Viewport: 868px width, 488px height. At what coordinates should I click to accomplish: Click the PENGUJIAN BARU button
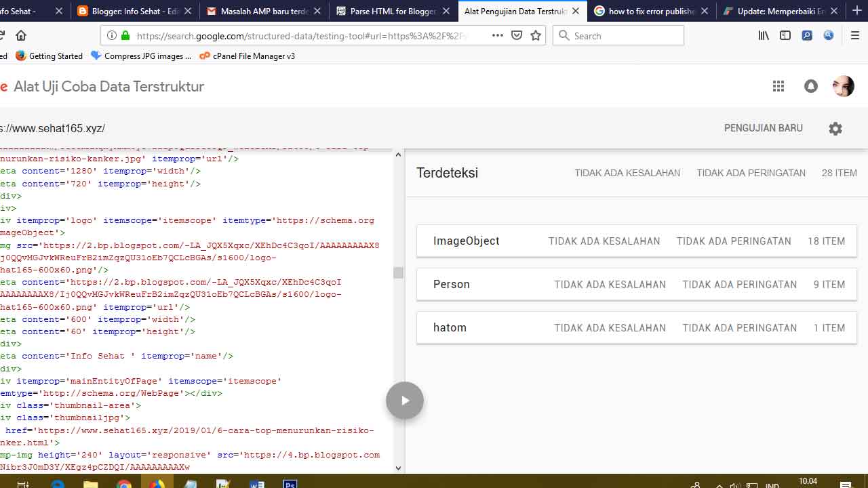(x=764, y=128)
